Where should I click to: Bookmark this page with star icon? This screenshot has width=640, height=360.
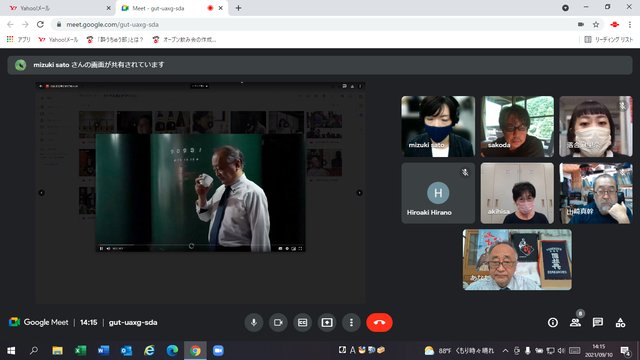[x=596, y=24]
